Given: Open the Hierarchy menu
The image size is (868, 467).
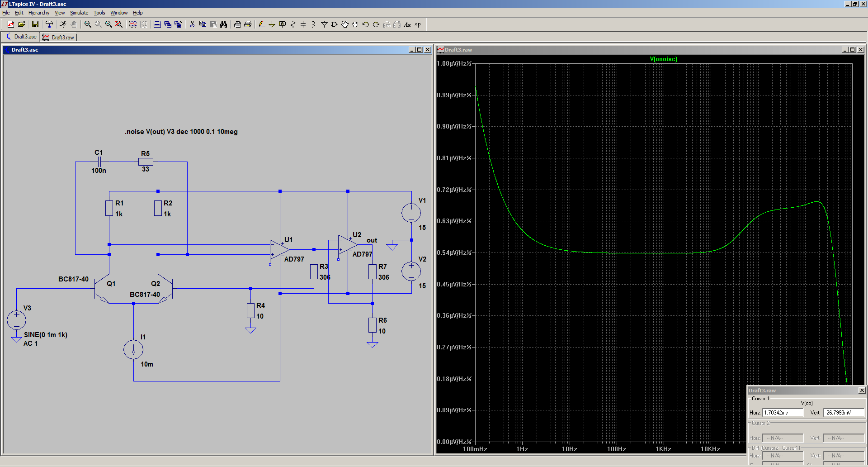Looking at the screenshot, I should pos(39,13).
